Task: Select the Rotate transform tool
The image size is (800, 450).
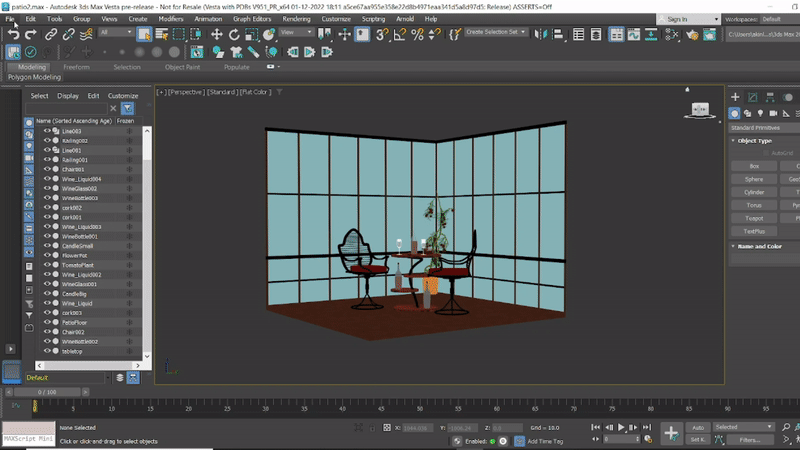Action: [235, 34]
